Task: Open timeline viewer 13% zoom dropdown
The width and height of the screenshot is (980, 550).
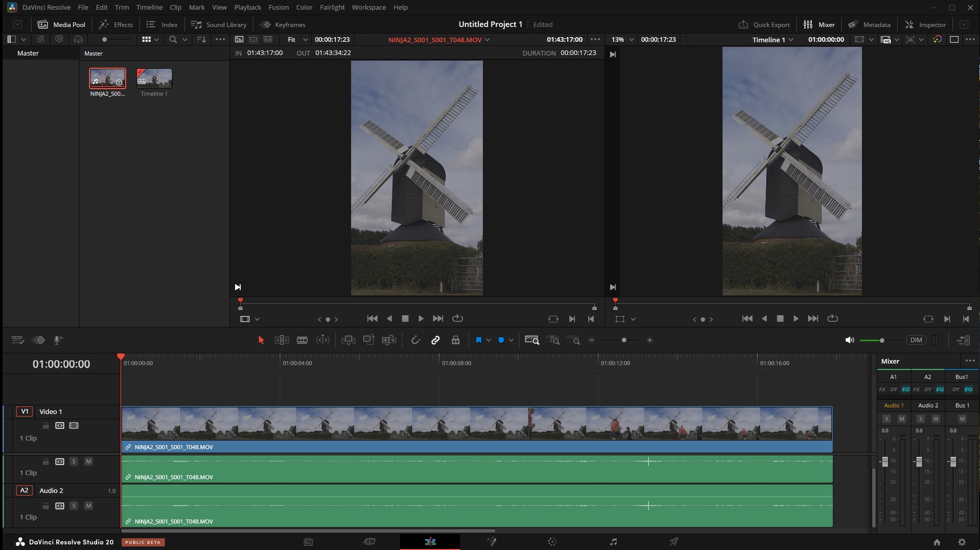Action: [623, 39]
